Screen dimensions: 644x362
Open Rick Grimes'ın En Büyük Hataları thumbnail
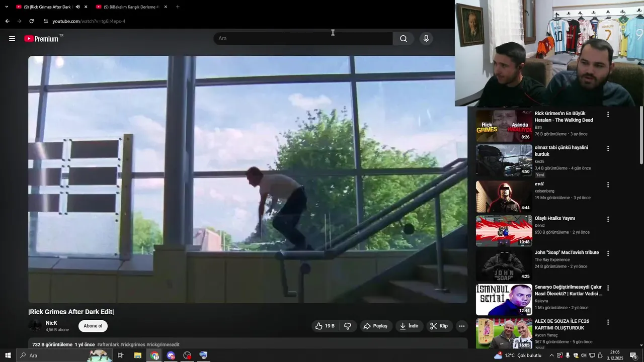tap(504, 126)
